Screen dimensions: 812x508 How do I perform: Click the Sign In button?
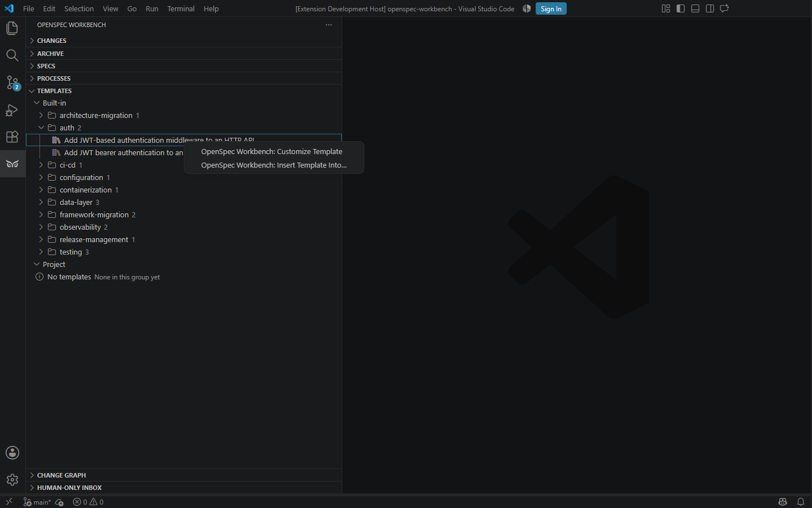pyautogui.click(x=551, y=8)
